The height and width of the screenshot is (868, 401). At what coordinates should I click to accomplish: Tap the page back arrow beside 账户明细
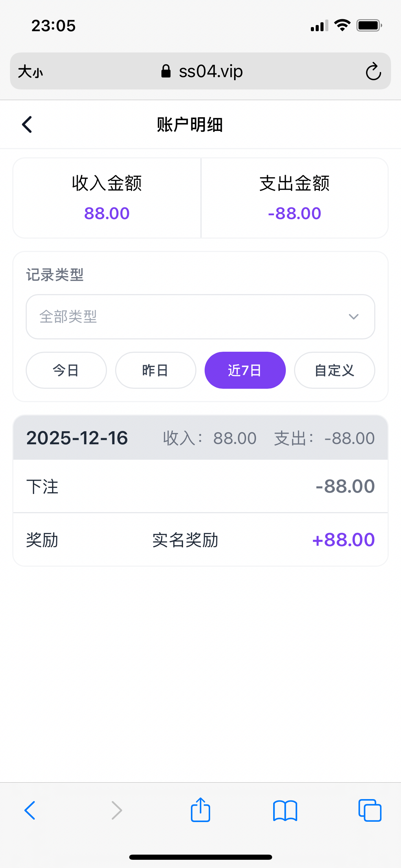point(27,124)
